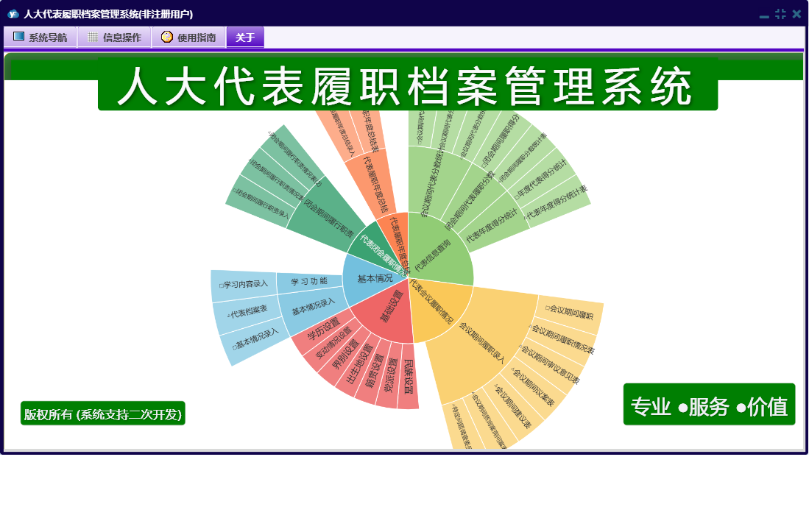Open the □会议期间履职 outer segment
Screen dimensions: 809x532
(570, 313)
